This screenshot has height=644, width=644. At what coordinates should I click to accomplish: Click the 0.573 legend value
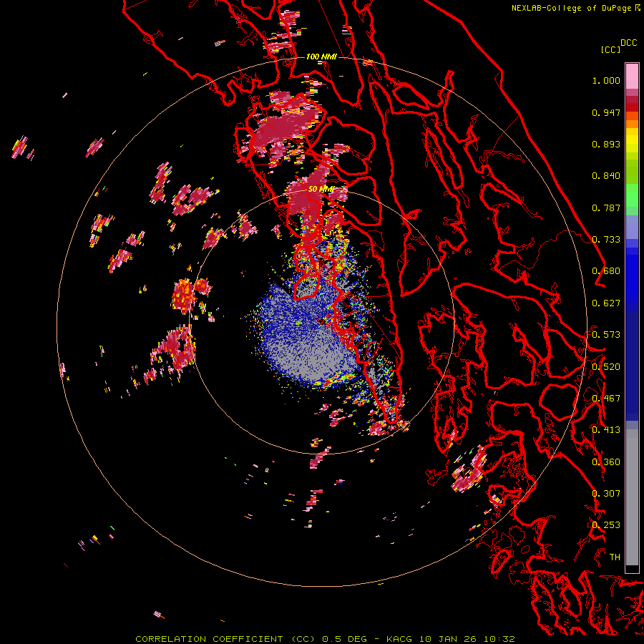[x=606, y=335]
